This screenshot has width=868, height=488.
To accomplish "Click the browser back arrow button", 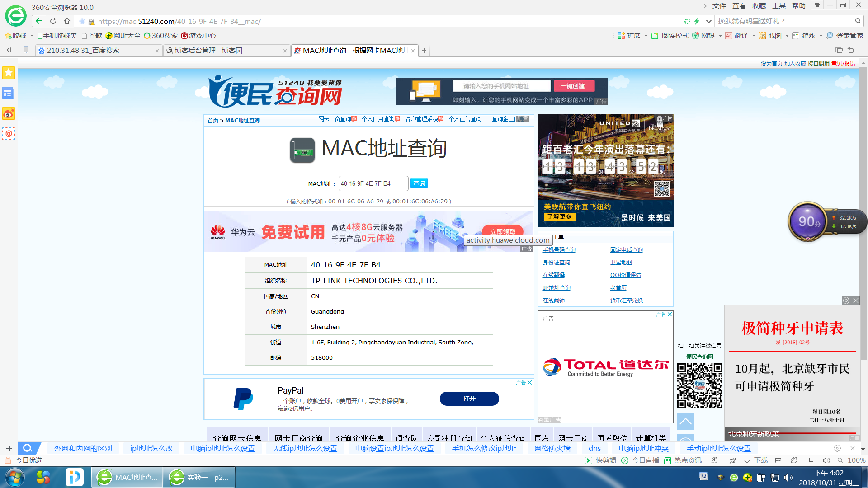I will tap(39, 21).
